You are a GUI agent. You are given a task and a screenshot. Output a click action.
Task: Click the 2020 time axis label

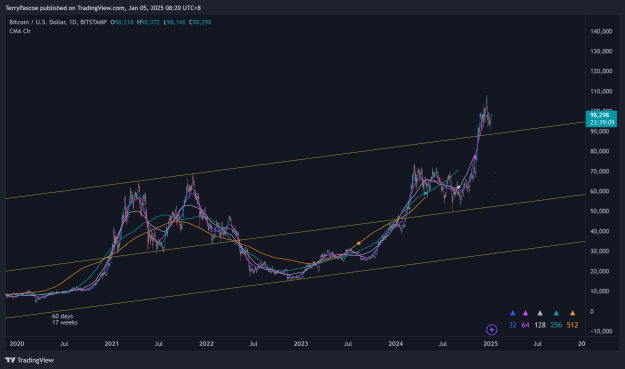[x=17, y=344]
